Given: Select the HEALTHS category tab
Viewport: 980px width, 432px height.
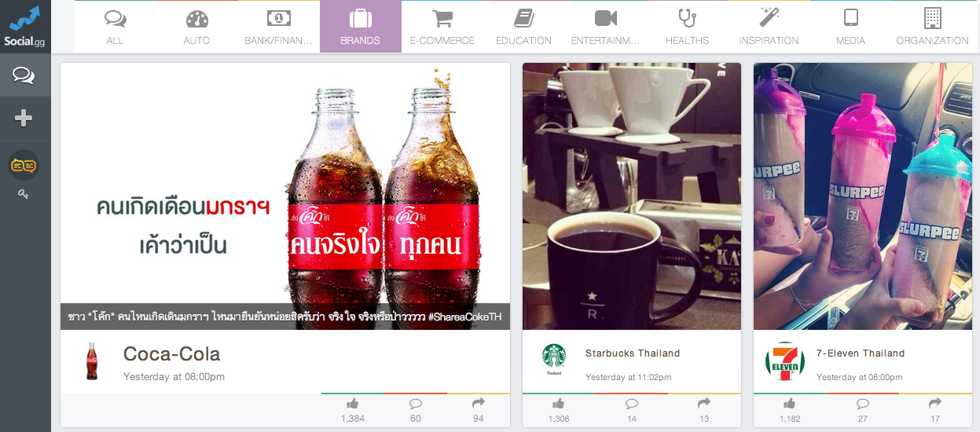Looking at the screenshot, I should coord(688,27).
